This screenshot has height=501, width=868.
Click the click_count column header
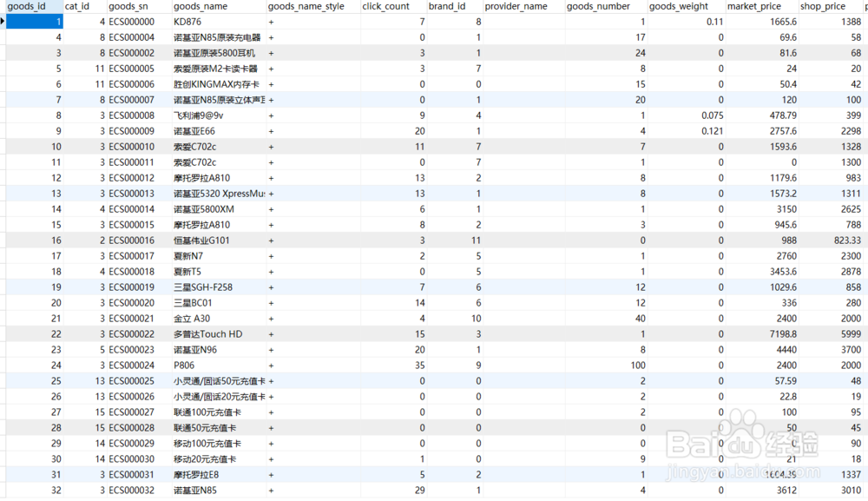pos(393,6)
